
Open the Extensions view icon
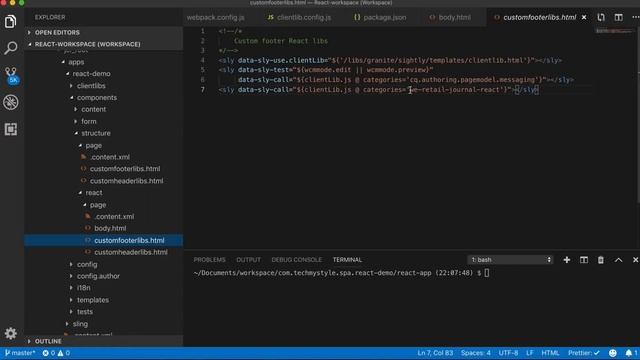coord(11,129)
